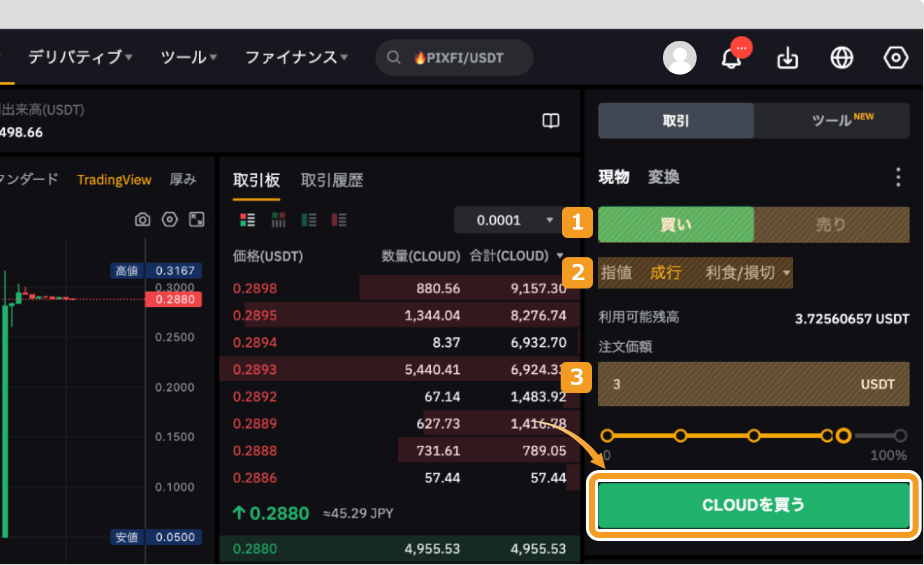Click the 0.2892 ask price
Image resolution: width=924 pixels, height=565 pixels.
[x=255, y=397]
